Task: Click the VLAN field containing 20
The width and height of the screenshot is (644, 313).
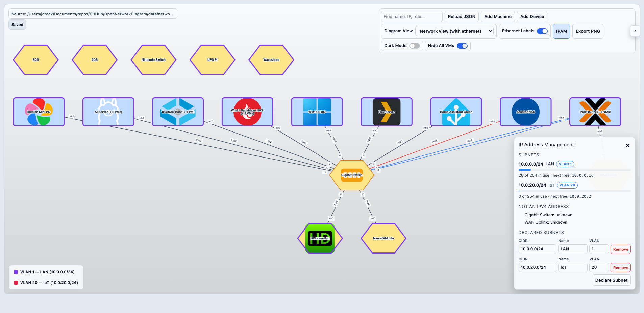Action: (x=599, y=267)
